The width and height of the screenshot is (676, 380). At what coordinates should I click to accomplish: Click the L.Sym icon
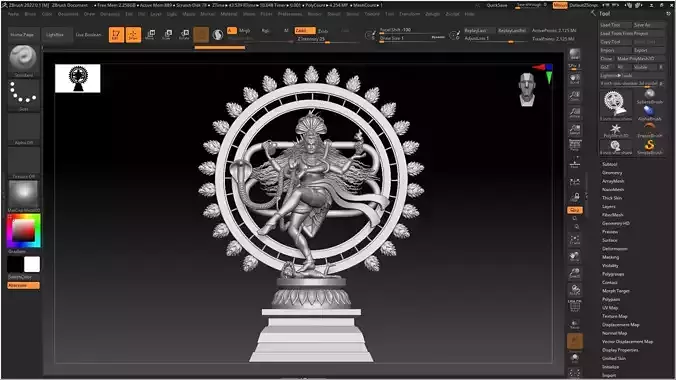[574, 182]
